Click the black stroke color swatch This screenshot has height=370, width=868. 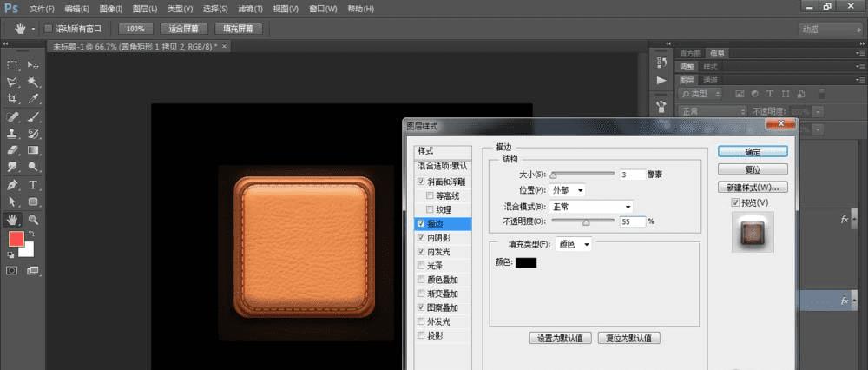(526, 263)
